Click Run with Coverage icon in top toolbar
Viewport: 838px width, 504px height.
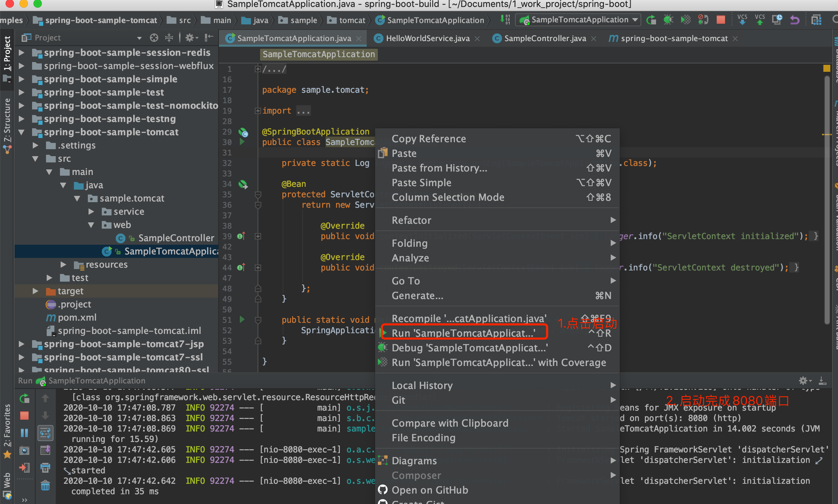click(x=685, y=20)
